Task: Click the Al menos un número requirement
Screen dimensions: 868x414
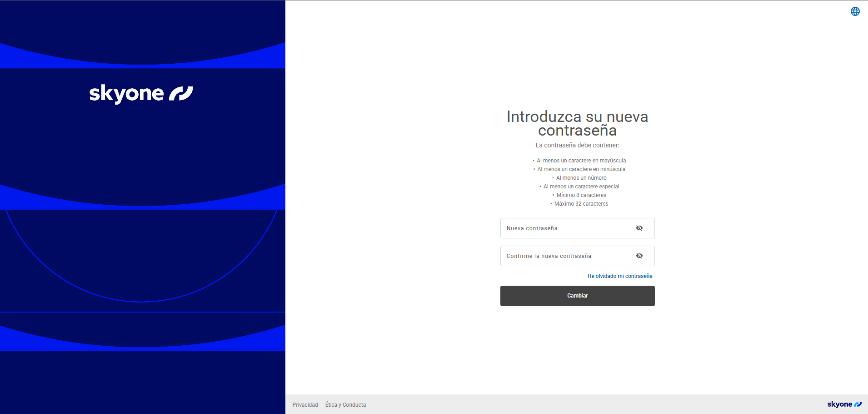Action: click(581, 178)
